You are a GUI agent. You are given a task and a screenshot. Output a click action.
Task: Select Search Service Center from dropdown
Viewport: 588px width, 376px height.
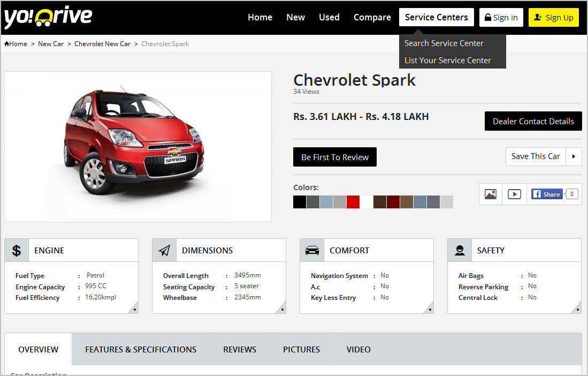[x=444, y=43]
